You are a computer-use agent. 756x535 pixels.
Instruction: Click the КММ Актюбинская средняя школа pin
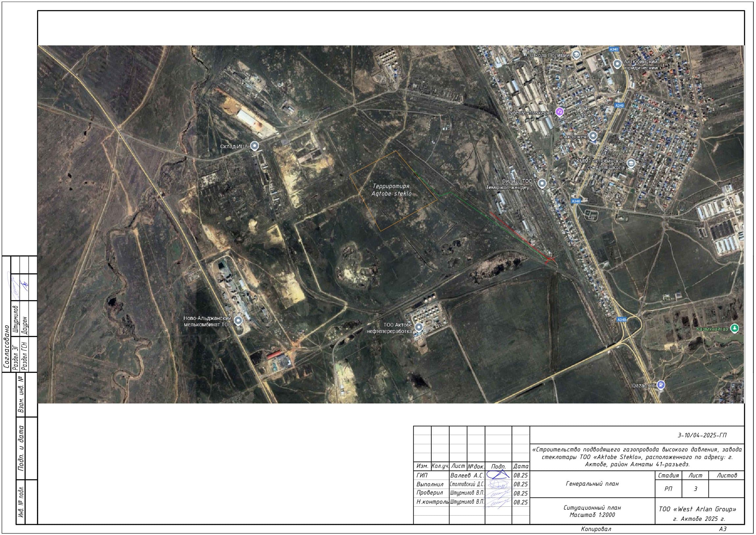point(631,163)
